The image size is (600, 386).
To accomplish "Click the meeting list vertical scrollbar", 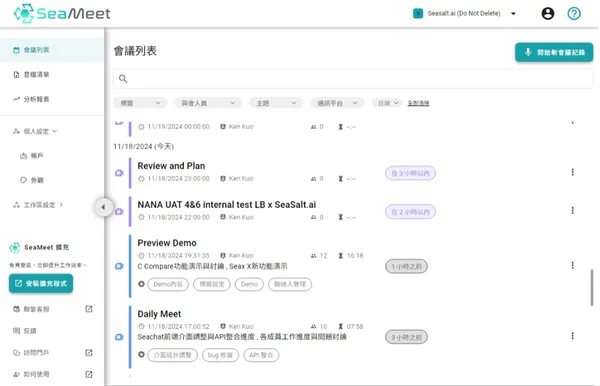I will click(x=592, y=288).
